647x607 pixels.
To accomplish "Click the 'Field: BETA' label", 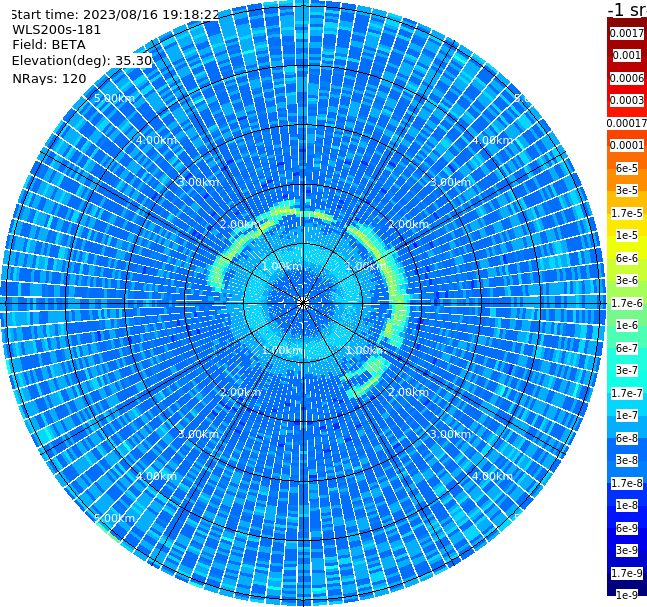I will click(x=49, y=45).
